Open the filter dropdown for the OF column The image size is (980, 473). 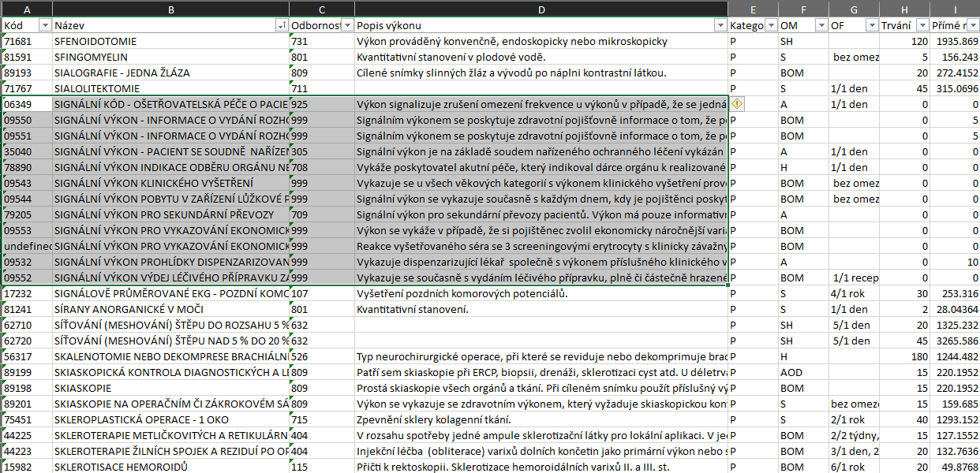point(872,25)
